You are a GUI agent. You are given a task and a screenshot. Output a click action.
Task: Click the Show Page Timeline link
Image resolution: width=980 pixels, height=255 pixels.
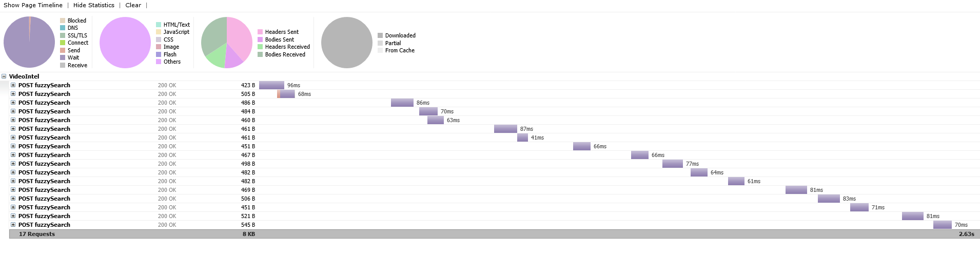[x=33, y=5]
